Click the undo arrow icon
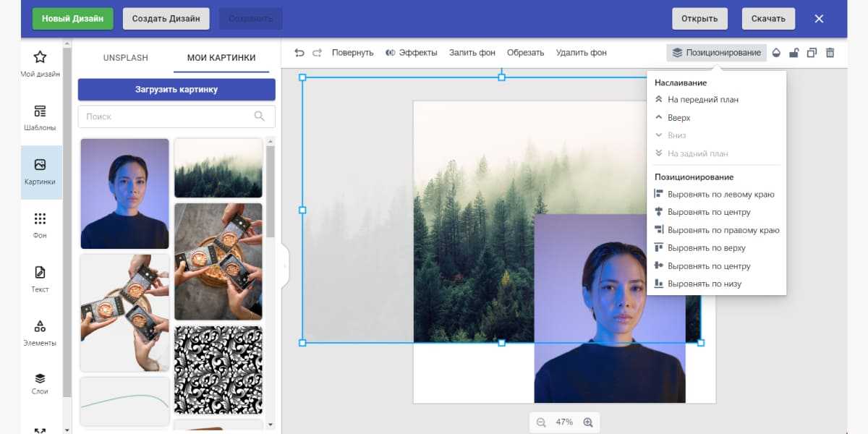Viewport: 868px width, 434px height. coord(299,53)
